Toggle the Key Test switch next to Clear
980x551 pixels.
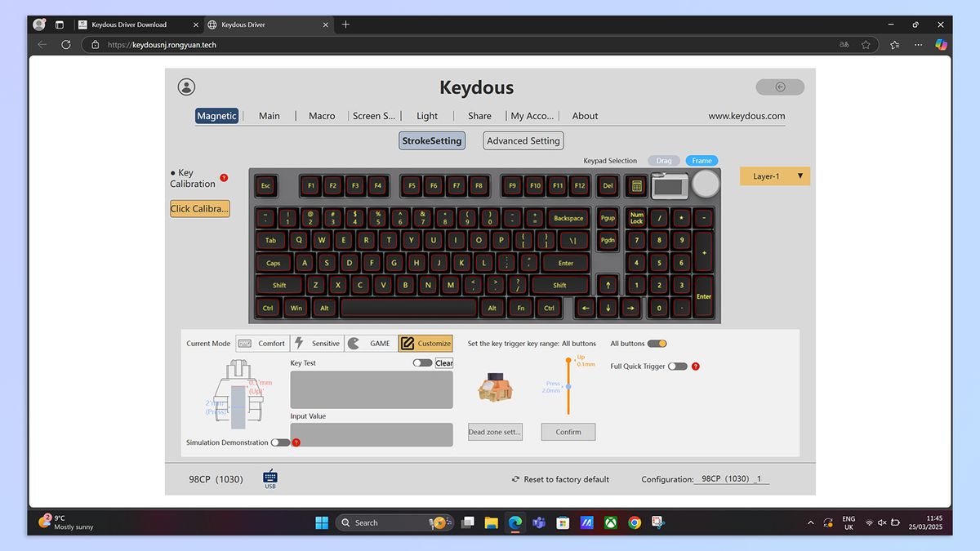click(x=421, y=362)
